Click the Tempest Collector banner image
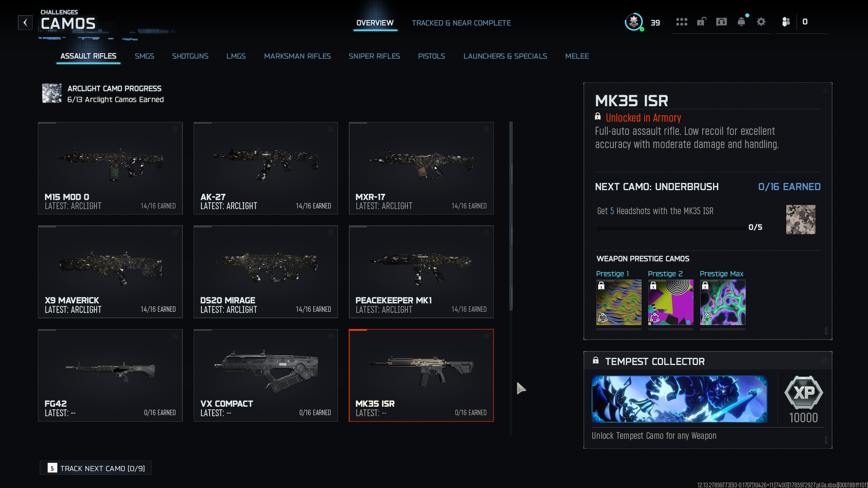This screenshot has height=488, width=868. point(679,399)
